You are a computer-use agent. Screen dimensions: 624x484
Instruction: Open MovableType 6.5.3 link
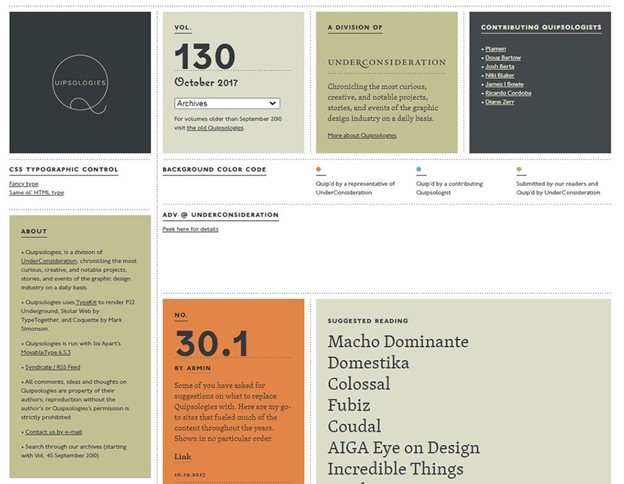pyautogui.click(x=46, y=352)
